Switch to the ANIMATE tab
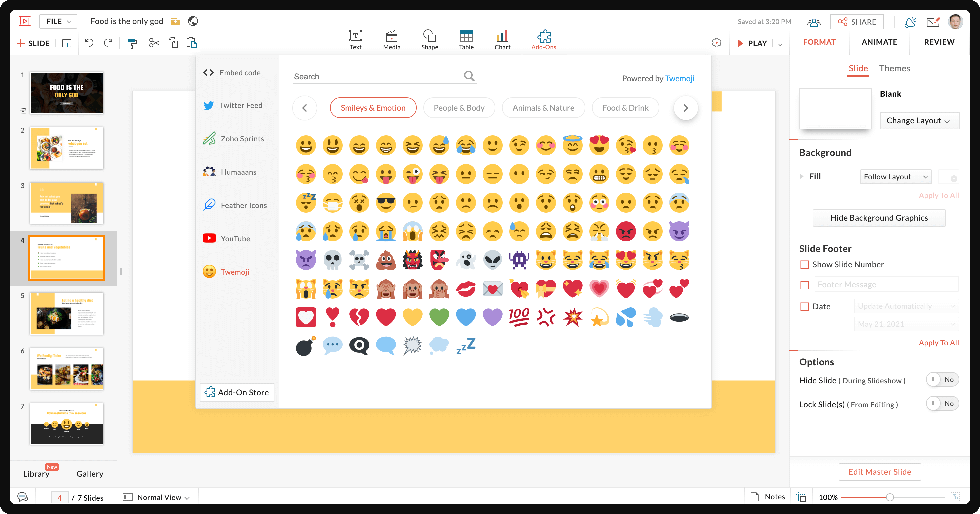This screenshot has height=514, width=980. coord(879,42)
